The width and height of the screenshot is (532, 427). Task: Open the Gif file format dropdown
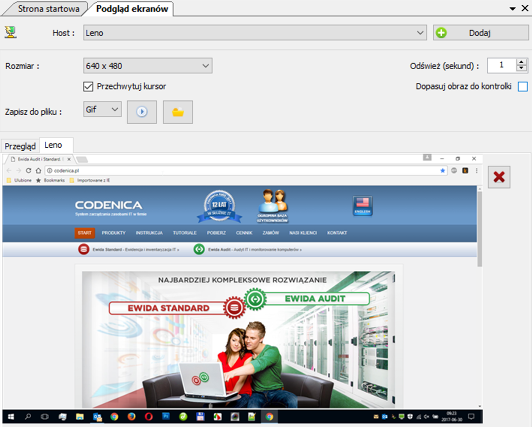tap(102, 109)
